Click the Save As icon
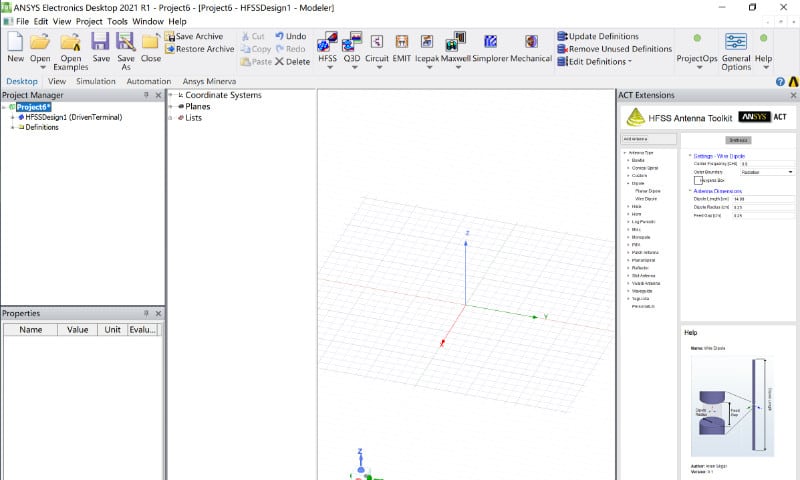Screen dimensions: 800x480 point(126,42)
